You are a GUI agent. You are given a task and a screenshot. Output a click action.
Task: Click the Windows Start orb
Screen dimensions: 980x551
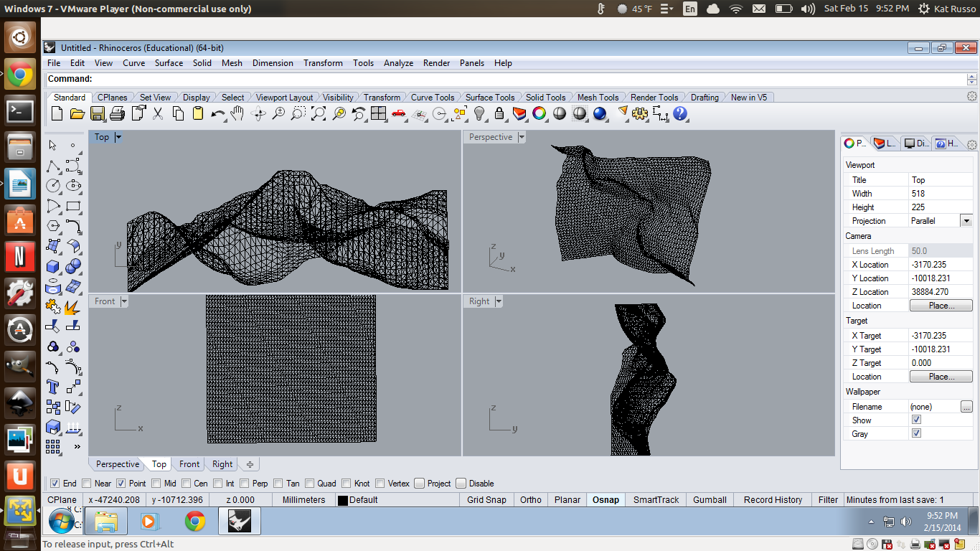click(61, 522)
